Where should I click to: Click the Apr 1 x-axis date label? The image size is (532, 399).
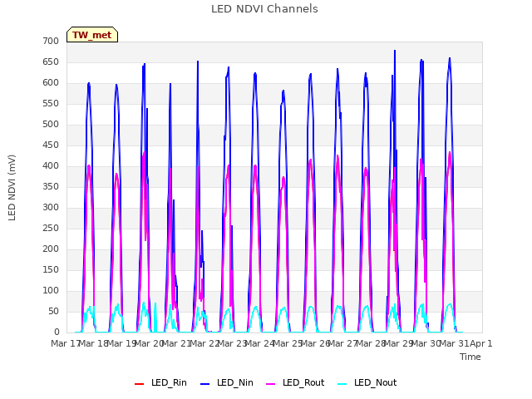pos(481,343)
